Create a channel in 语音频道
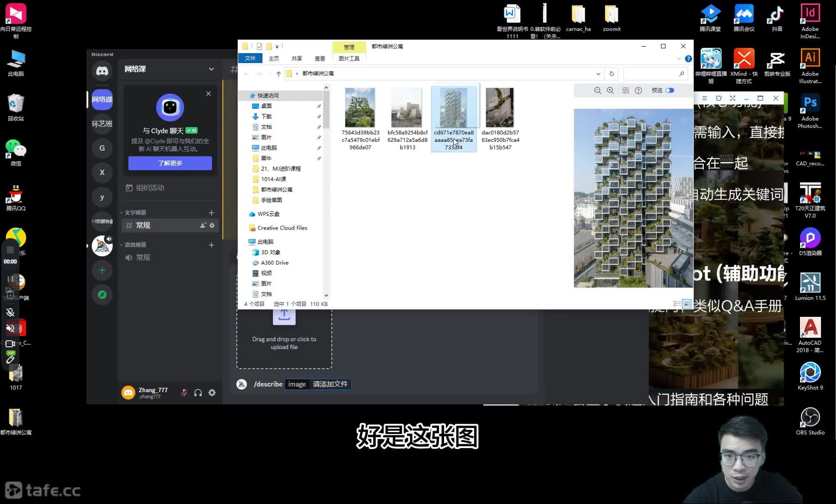Viewport: 836px width, 504px height. pyautogui.click(x=211, y=245)
